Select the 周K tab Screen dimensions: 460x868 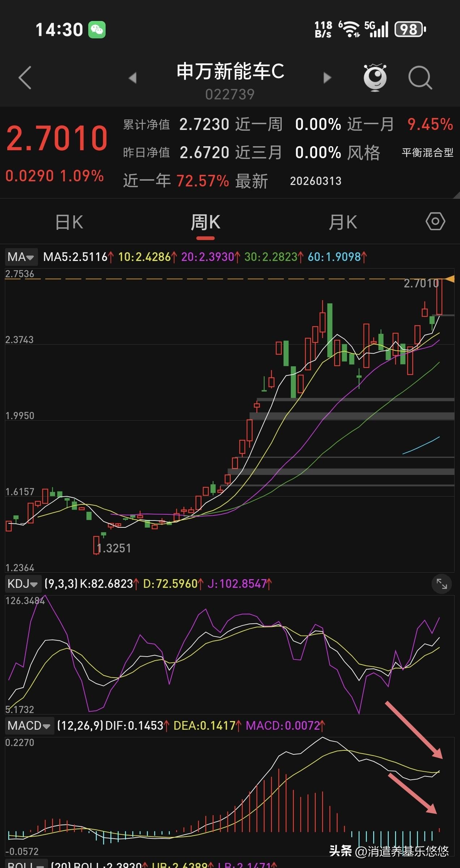point(205,222)
